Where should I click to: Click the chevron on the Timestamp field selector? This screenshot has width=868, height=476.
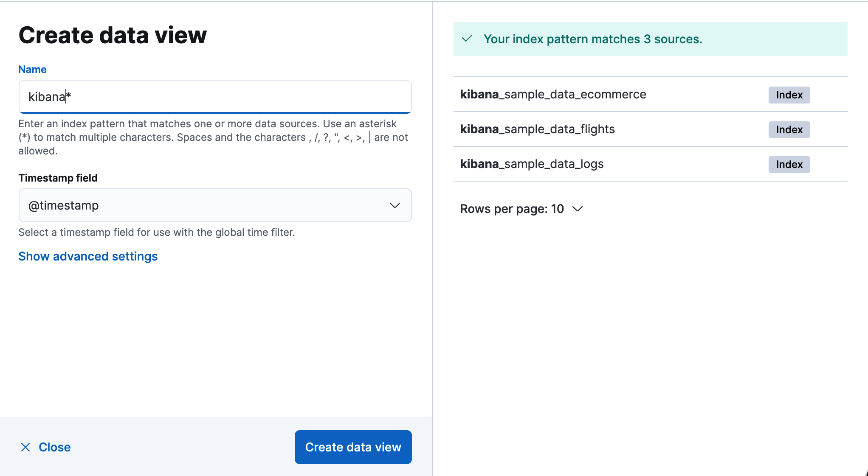click(x=395, y=206)
